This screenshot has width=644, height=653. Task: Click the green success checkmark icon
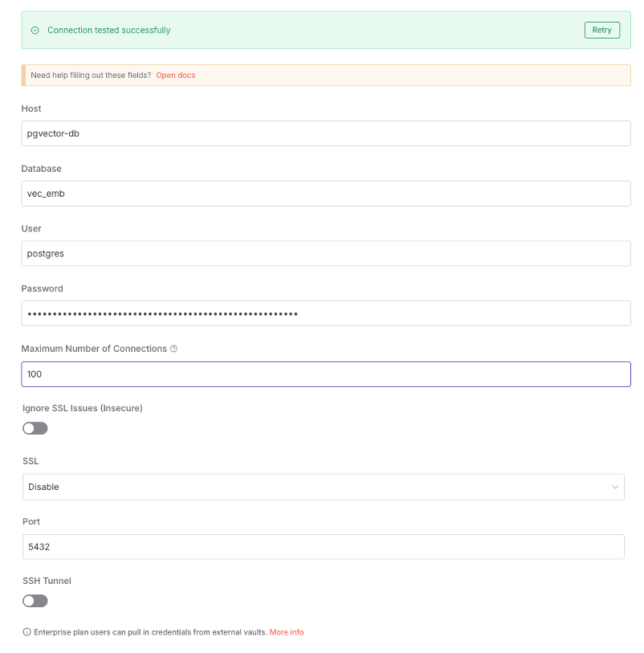[x=35, y=31]
